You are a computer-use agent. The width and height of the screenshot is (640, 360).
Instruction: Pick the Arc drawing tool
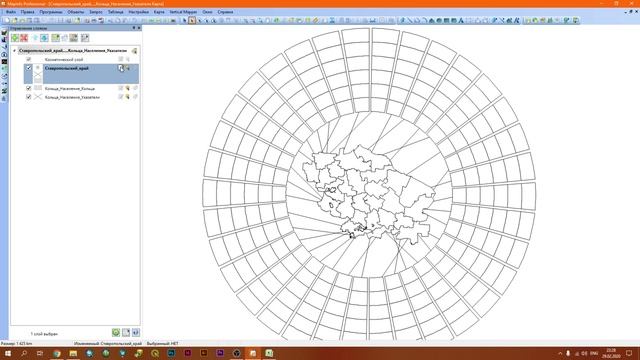coord(424,20)
